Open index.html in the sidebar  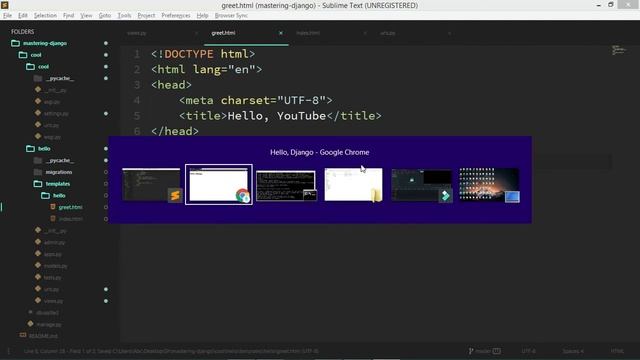pos(71,219)
